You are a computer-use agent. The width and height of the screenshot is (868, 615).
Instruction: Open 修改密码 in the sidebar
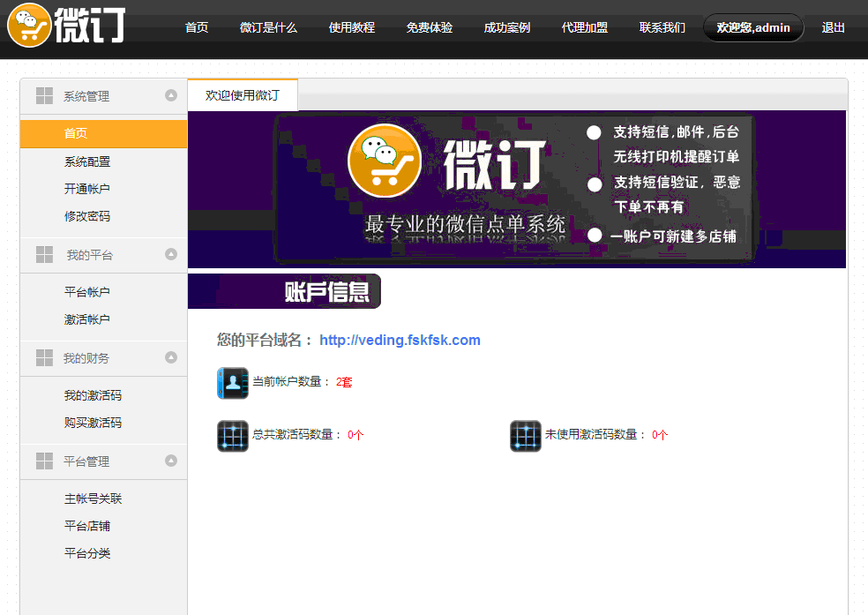pyautogui.click(x=87, y=216)
